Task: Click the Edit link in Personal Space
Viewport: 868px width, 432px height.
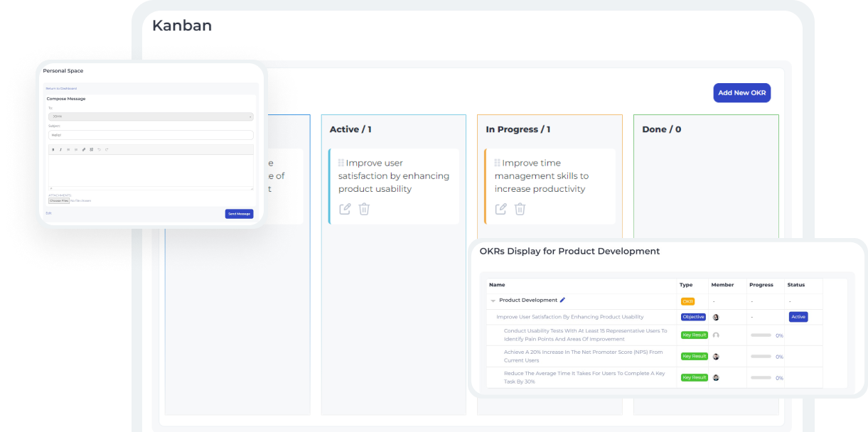Action: point(49,212)
